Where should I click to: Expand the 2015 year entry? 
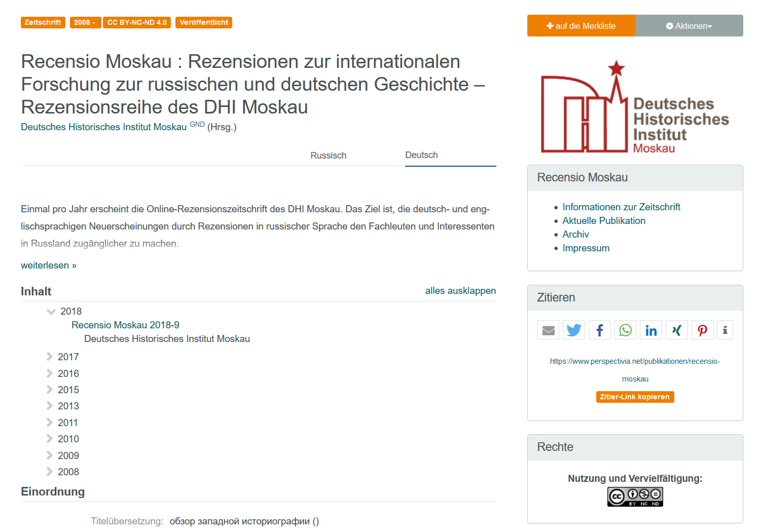click(50, 390)
